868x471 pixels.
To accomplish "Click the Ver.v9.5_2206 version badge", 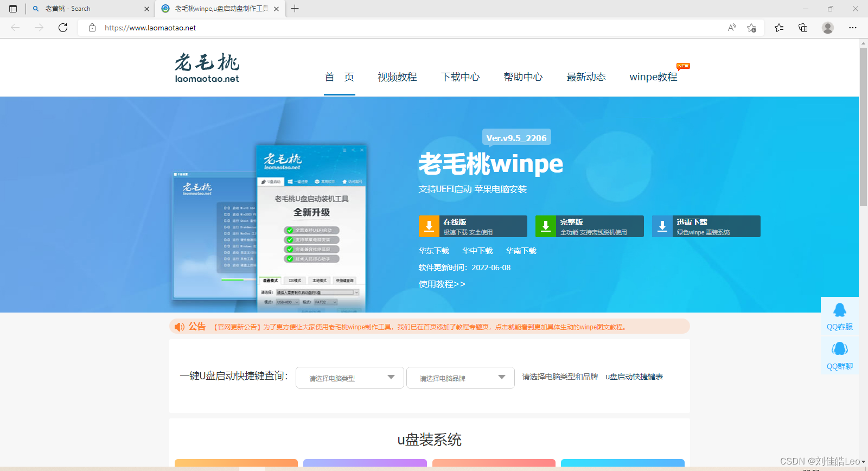I will pos(516,137).
